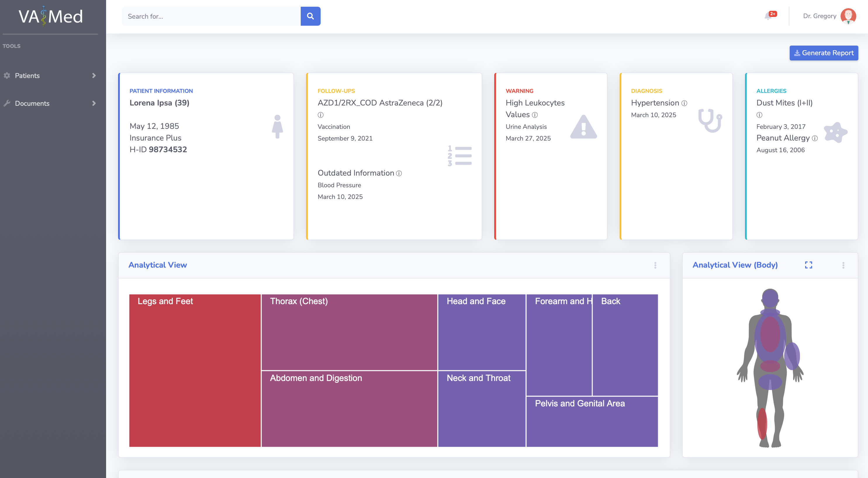Click the info icon next to Outdated Information
The width and height of the screenshot is (868, 478).
(399, 174)
